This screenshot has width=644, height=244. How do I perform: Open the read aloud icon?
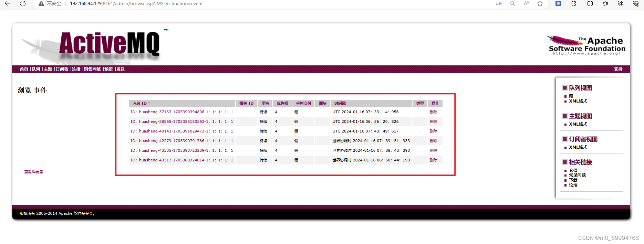526,3
